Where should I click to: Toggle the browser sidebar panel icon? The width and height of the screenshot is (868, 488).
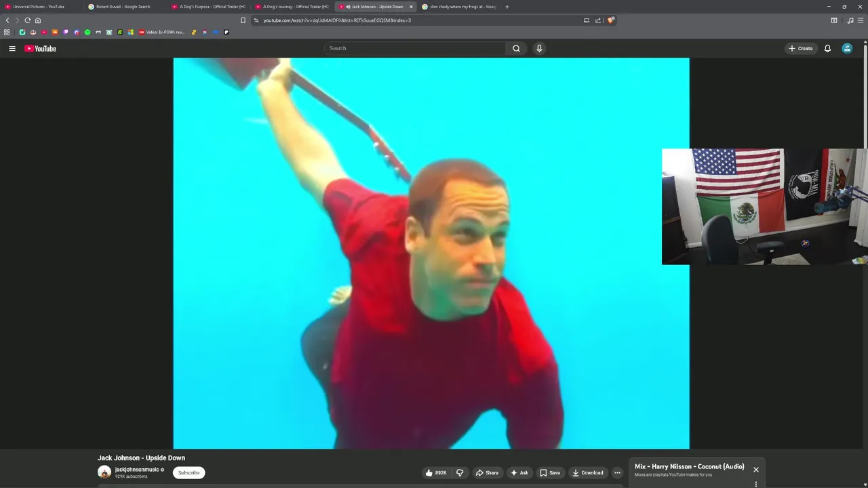pyautogui.click(x=834, y=20)
